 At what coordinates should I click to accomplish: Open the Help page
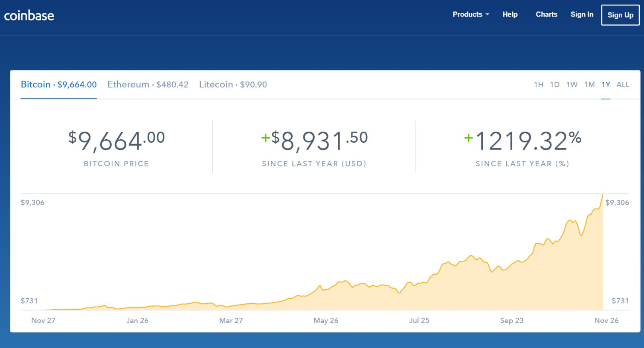(x=510, y=14)
